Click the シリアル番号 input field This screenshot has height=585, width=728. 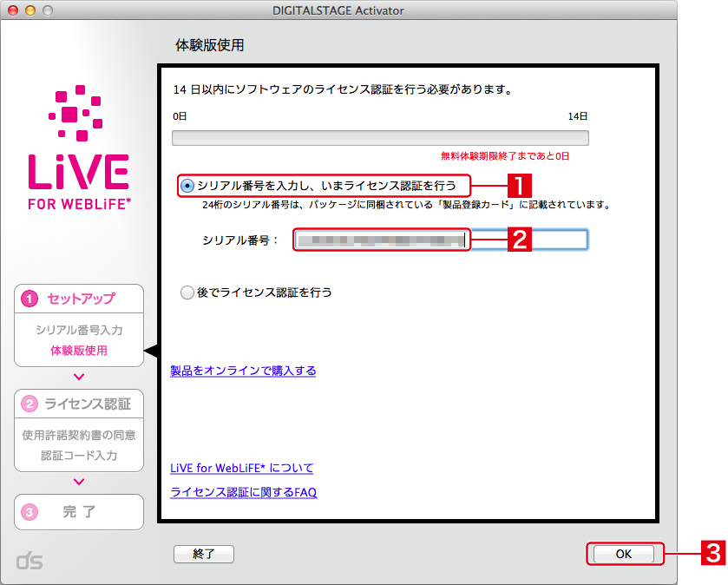click(x=441, y=240)
